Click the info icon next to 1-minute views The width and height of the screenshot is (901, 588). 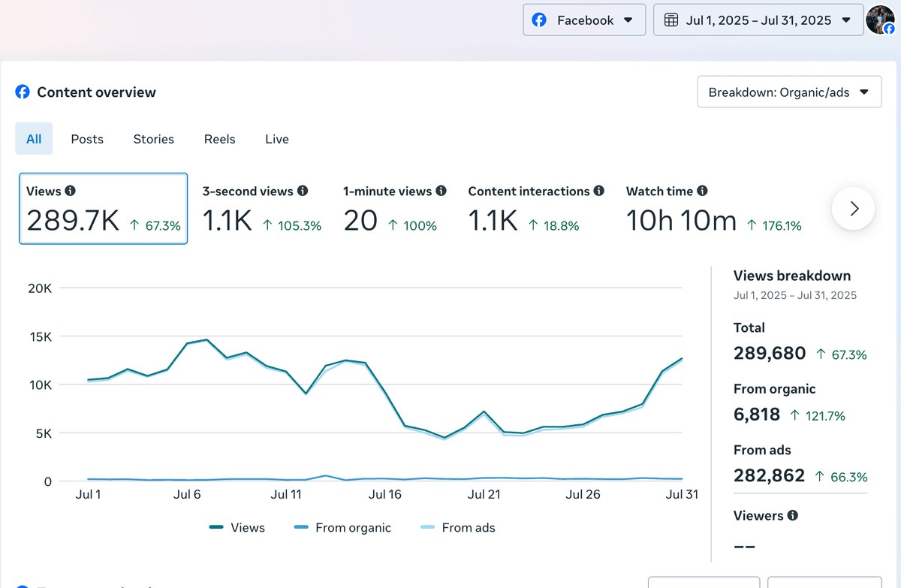[441, 191]
